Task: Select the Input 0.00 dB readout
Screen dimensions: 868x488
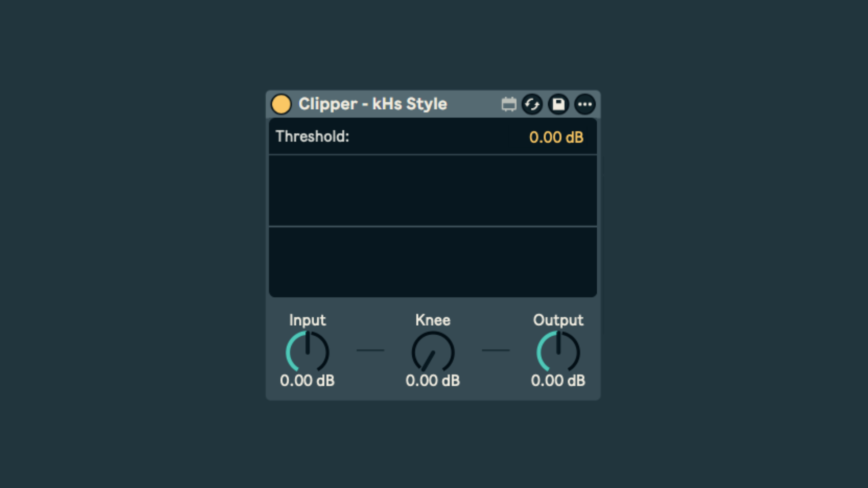Action: pos(307,381)
